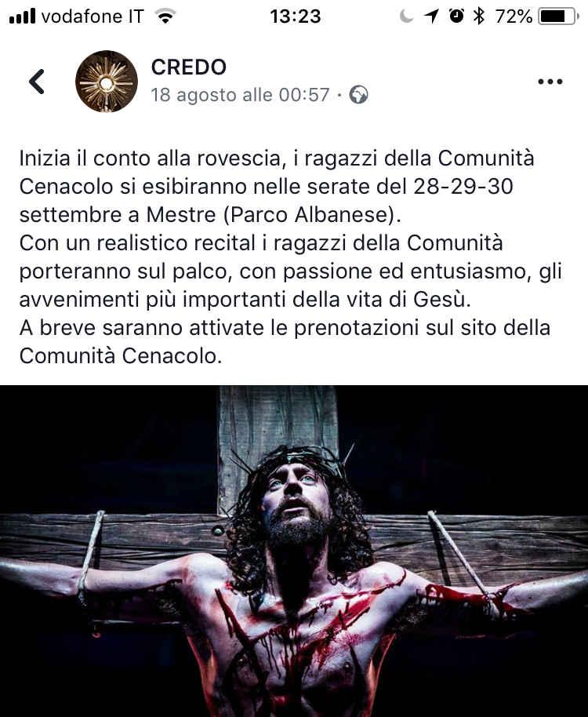The height and width of the screenshot is (717, 588).
Task: Open the CREDO page name link
Action: point(189,67)
